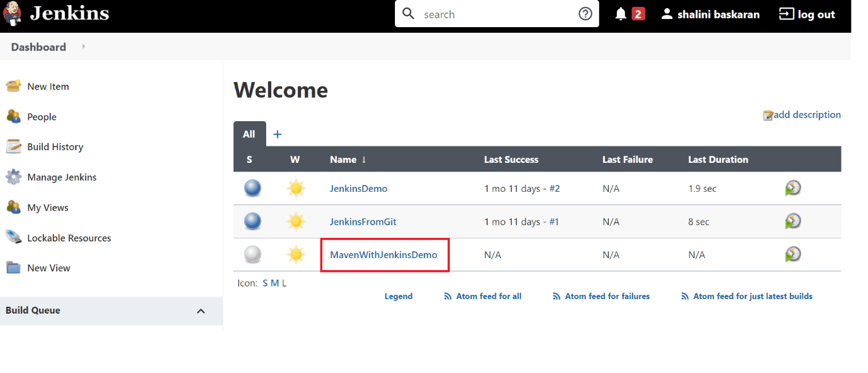Viewport: 868px width, 373px height.
Task: Open the notifications bell
Action: [x=621, y=13]
